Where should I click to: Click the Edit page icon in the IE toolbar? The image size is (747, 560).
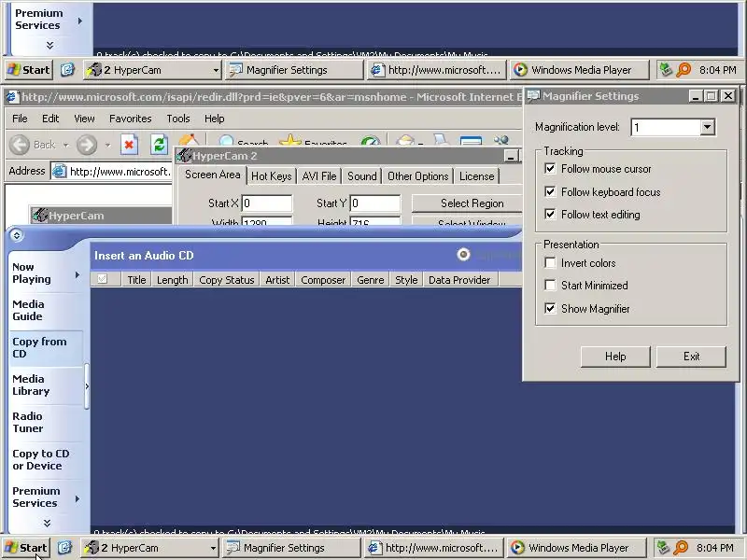(471, 141)
